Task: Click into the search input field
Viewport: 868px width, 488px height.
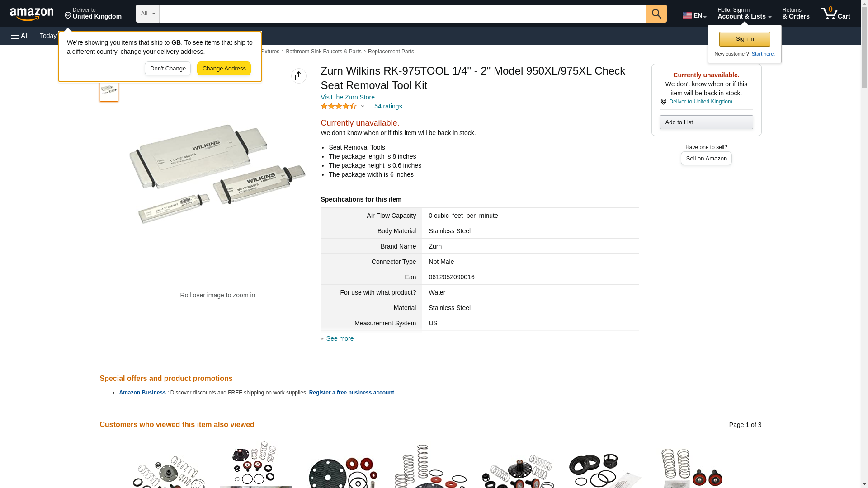Action: [403, 14]
